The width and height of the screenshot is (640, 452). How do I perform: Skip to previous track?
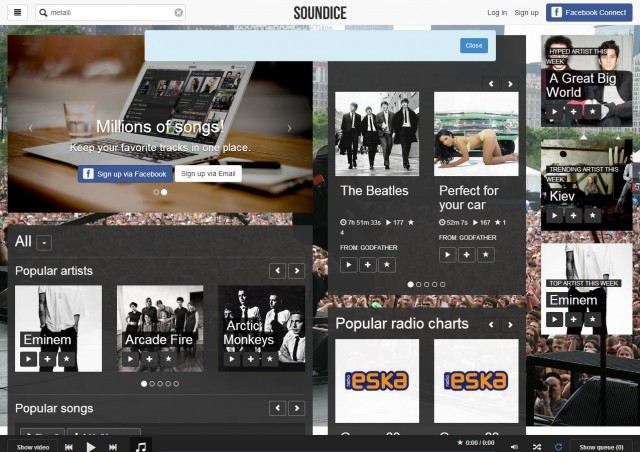69,447
